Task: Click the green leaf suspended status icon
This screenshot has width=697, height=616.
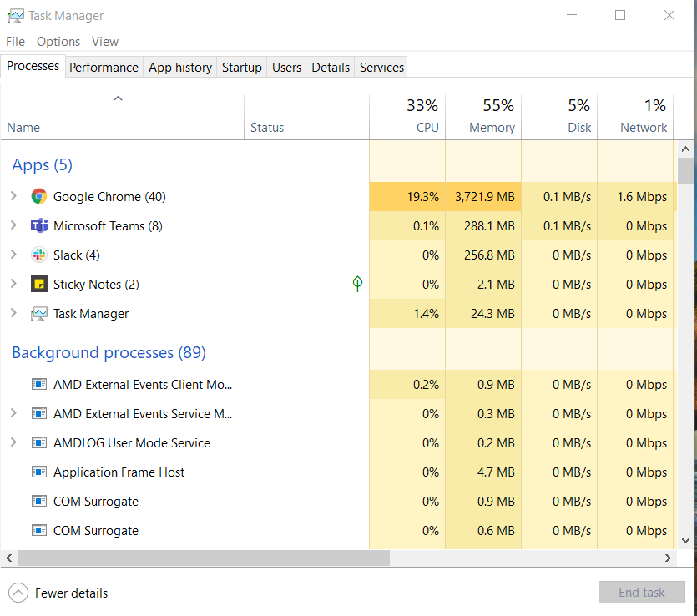Action: 357,284
